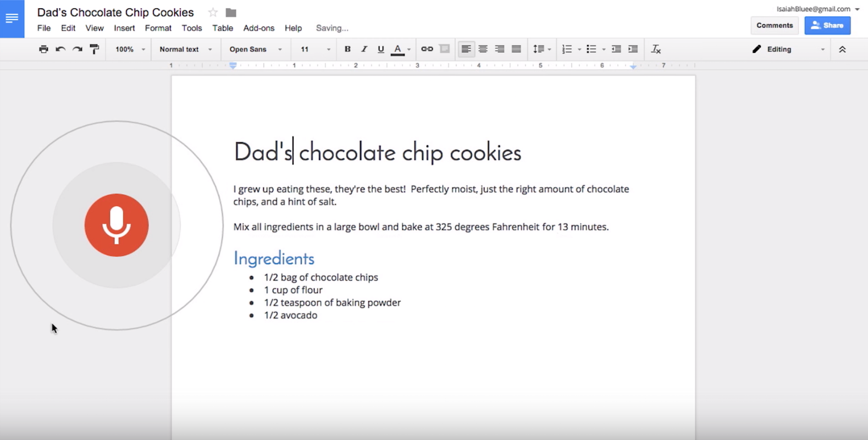Image resolution: width=868 pixels, height=440 pixels.
Task: Open the Open Sans font dropdown
Action: pyautogui.click(x=255, y=50)
